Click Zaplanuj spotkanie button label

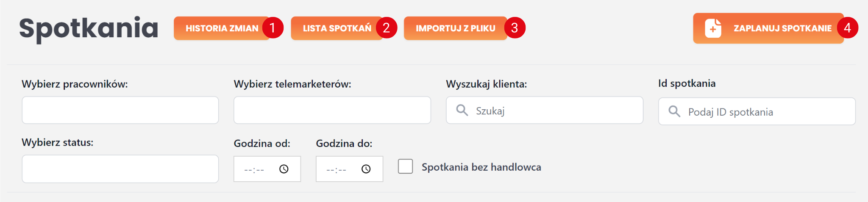point(782,28)
